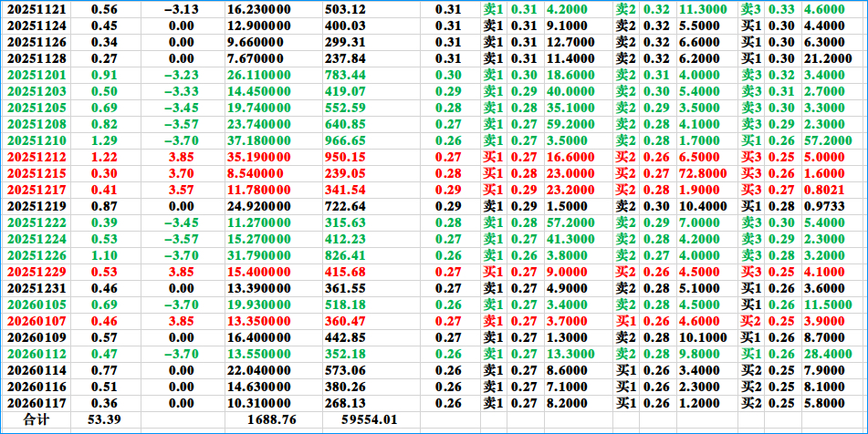Select the date cell 20251205
The width and height of the screenshot is (868, 434).
36,108
